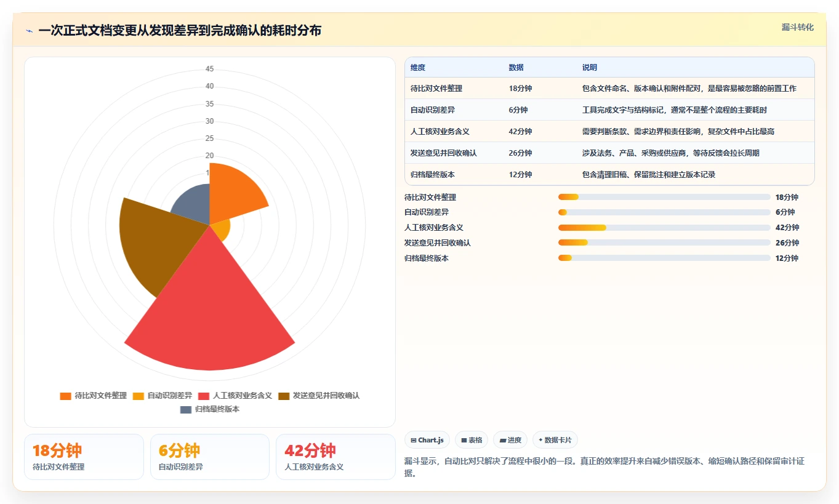Click the page title 一次正式文档变更…耗时分布
Image resolution: width=839 pixels, height=504 pixels.
[180, 31]
